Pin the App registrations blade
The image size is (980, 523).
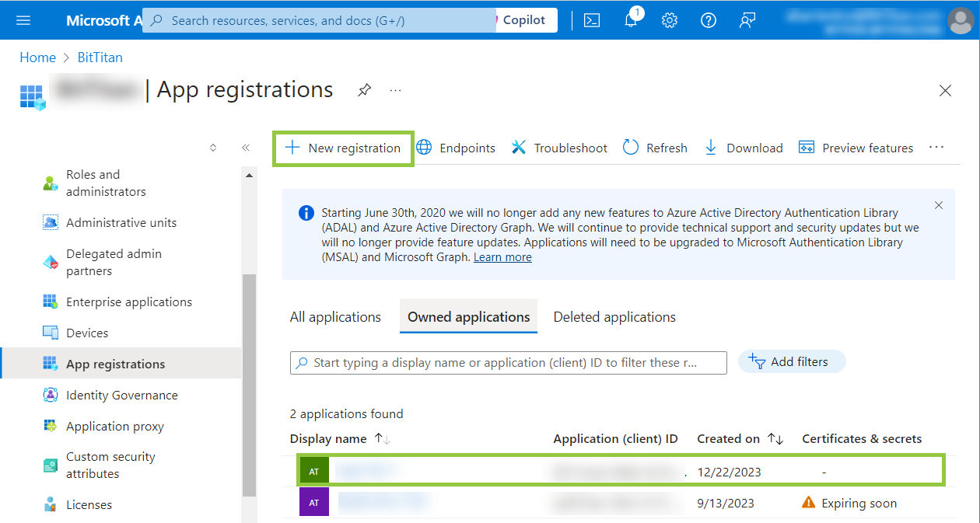(x=364, y=90)
